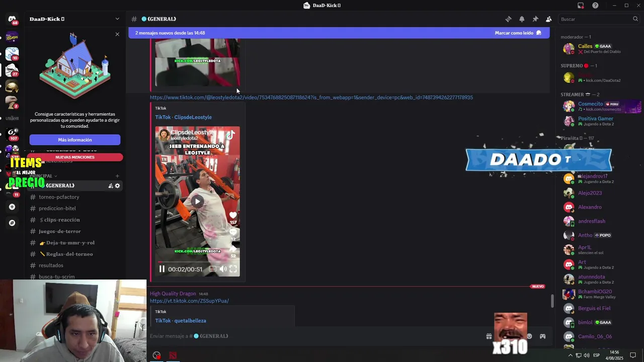The width and height of the screenshot is (644, 362).
Task: Open the apps gamepad icon in message bar
Action: pos(542,336)
